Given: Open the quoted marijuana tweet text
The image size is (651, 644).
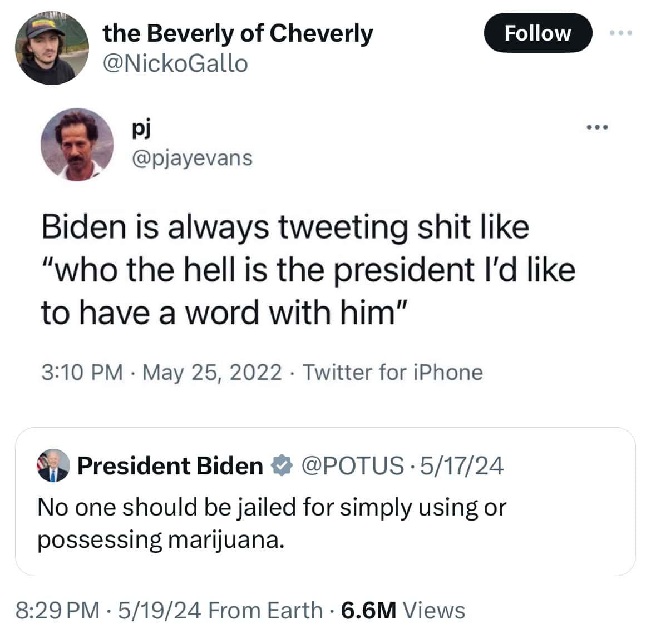Looking at the screenshot, I should 272,523.
